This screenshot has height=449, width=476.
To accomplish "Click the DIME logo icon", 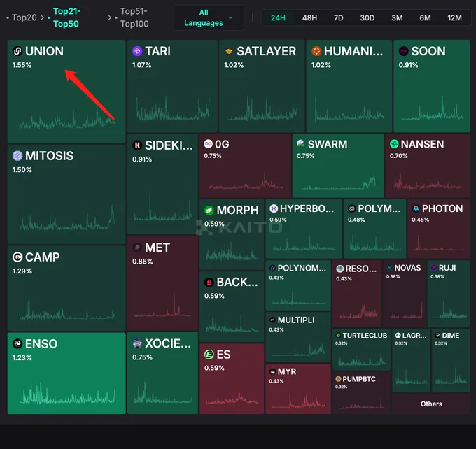I will click(x=437, y=336).
